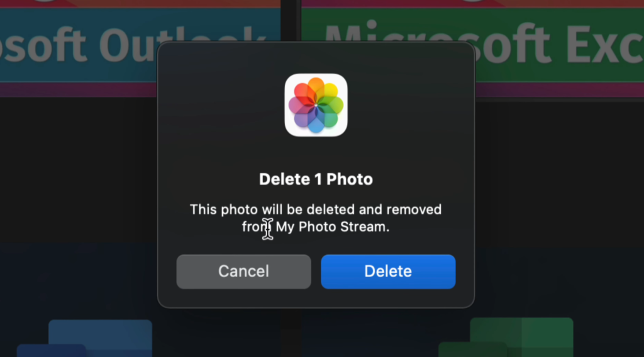This screenshot has width=644, height=357.
Task: Click the dialog's empty dark area beside the Photos icon
Action: [222, 107]
